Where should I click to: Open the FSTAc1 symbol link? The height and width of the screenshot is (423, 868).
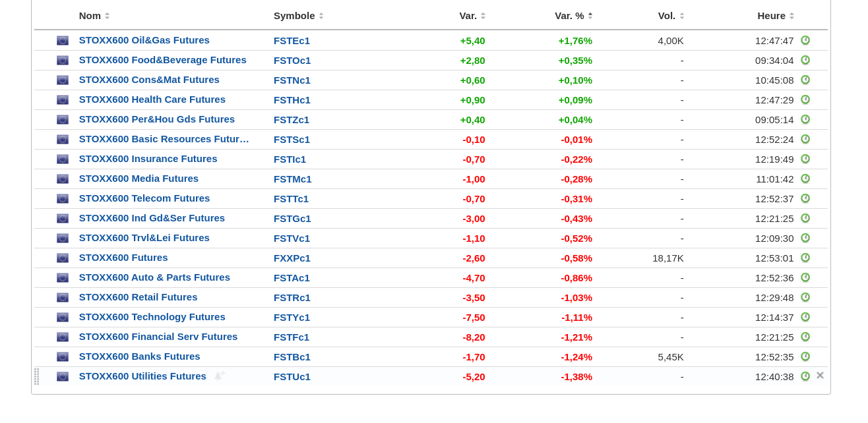[292, 277]
